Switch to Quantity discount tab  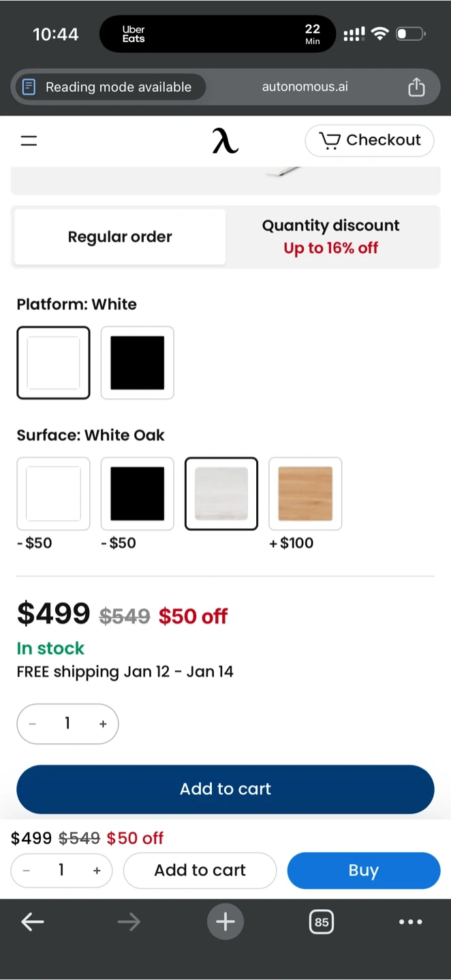[x=331, y=237]
